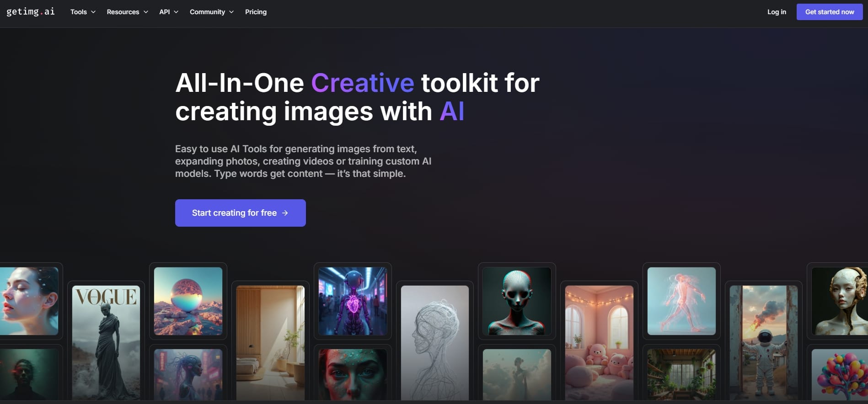Open the API dropdown
This screenshot has width=868, height=404.
169,12
